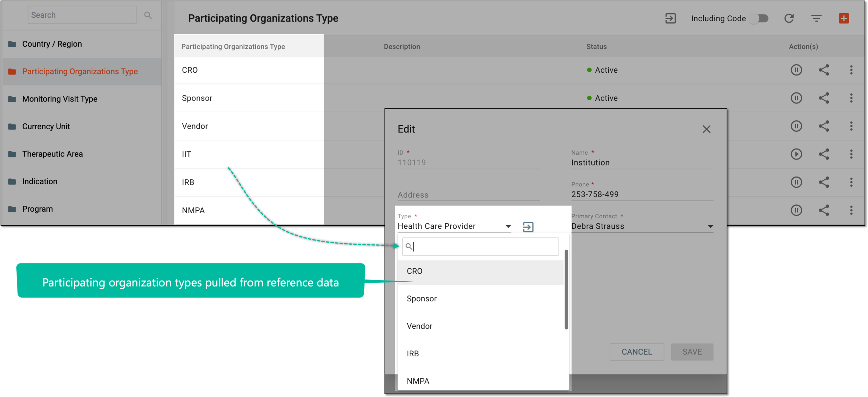
Task: Select Sponsor in the Type dropdown list
Action: 481,299
